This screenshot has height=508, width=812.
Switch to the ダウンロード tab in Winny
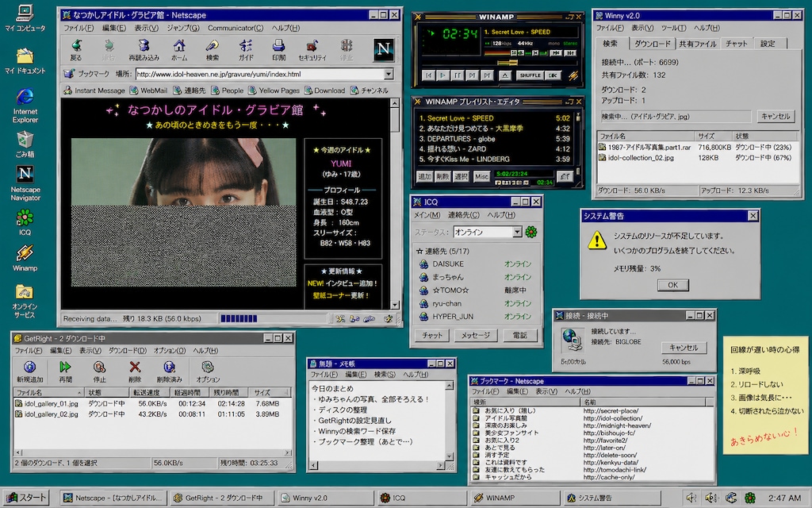click(653, 44)
